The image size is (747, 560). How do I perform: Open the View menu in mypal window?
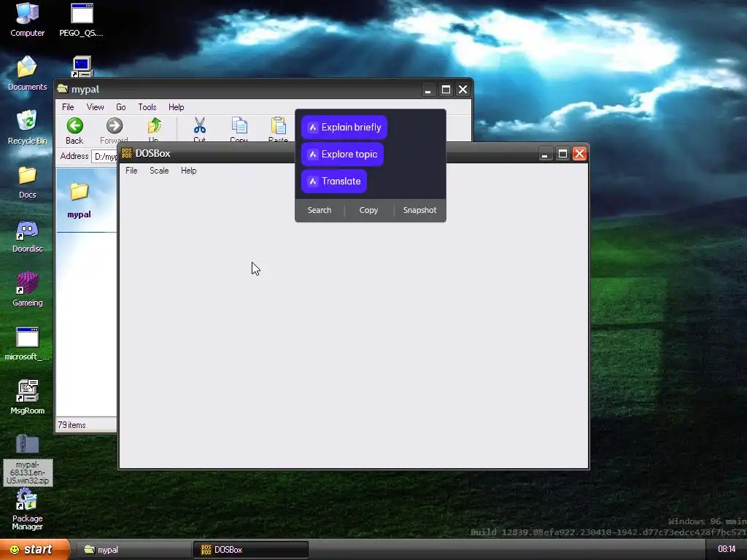tap(96, 107)
